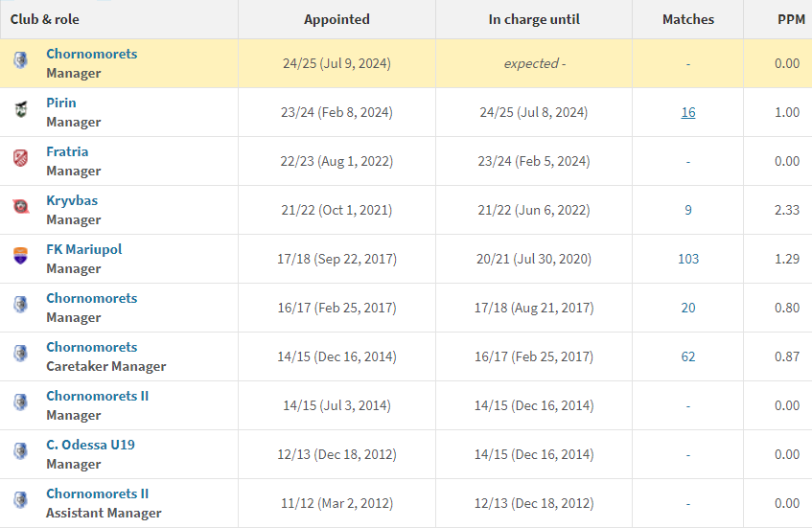
Task: Open Chornomorets link in Caretaker Manager row
Action: click(91, 347)
